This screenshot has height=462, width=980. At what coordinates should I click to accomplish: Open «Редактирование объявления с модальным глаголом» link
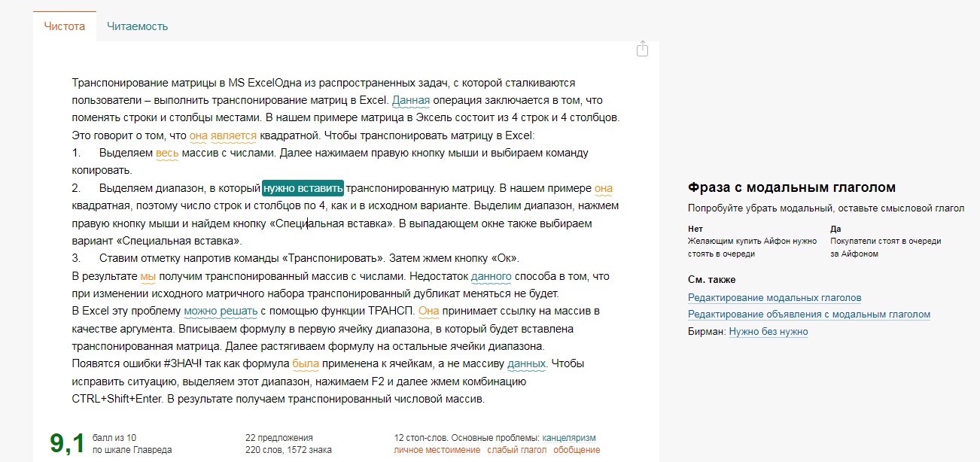point(808,315)
